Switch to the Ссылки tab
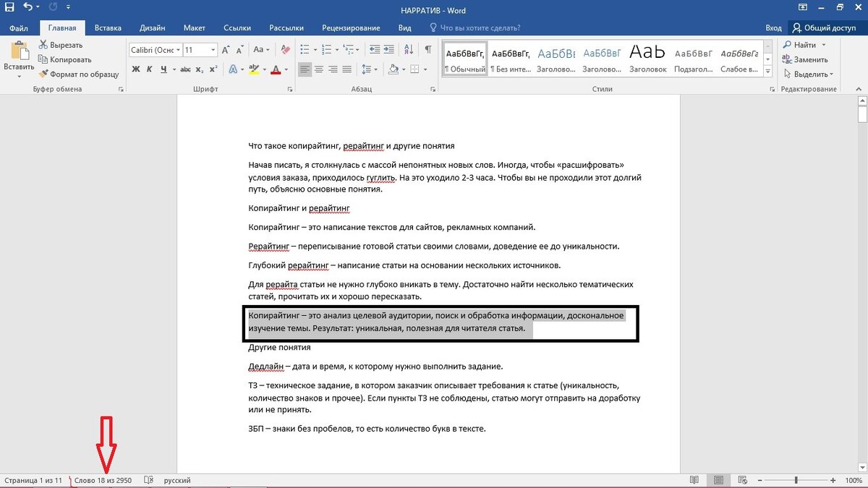Screen dimensions: 868x488 coord(237,27)
